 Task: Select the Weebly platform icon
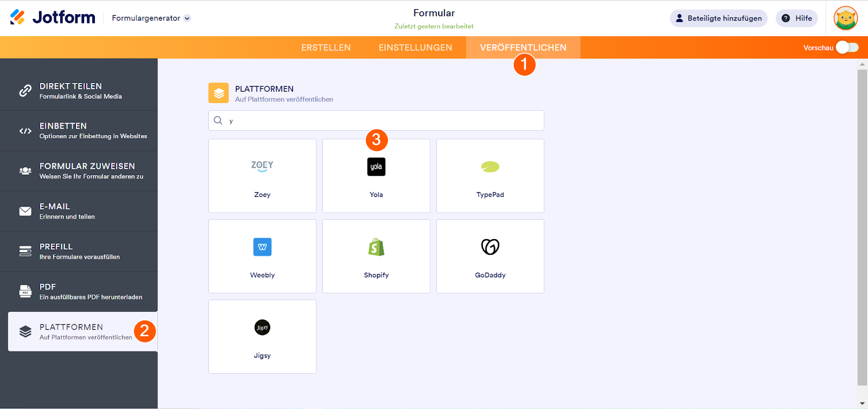[263, 247]
